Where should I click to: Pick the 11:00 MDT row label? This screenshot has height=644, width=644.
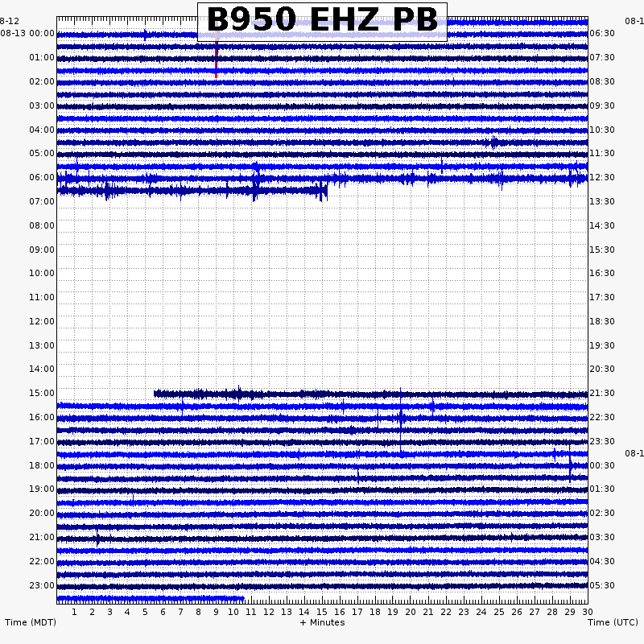42,298
